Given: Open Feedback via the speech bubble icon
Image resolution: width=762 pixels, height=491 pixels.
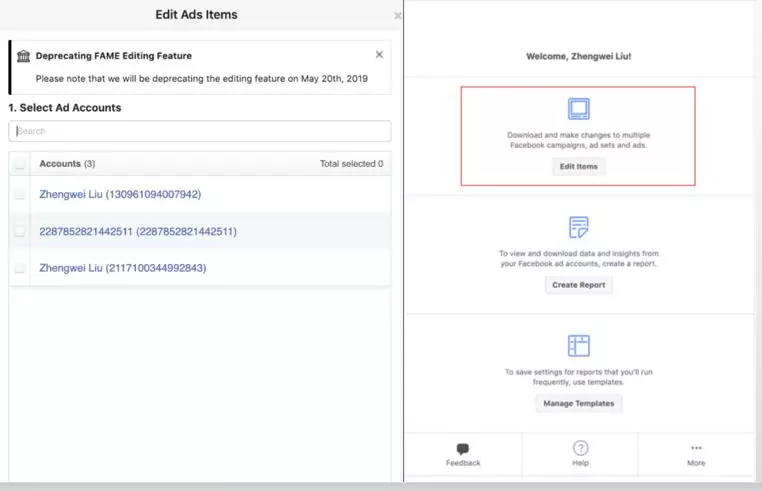Looking at the screenshot, I should click(463, 448).
